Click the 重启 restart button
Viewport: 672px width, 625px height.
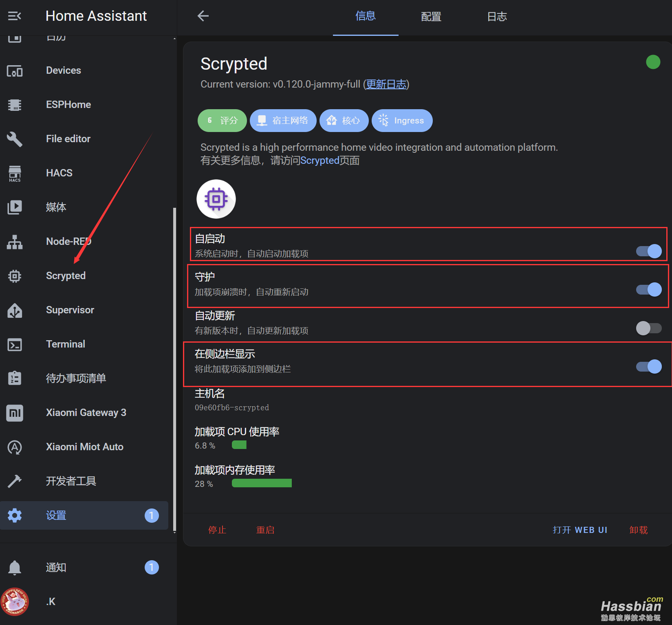(265, 530)
